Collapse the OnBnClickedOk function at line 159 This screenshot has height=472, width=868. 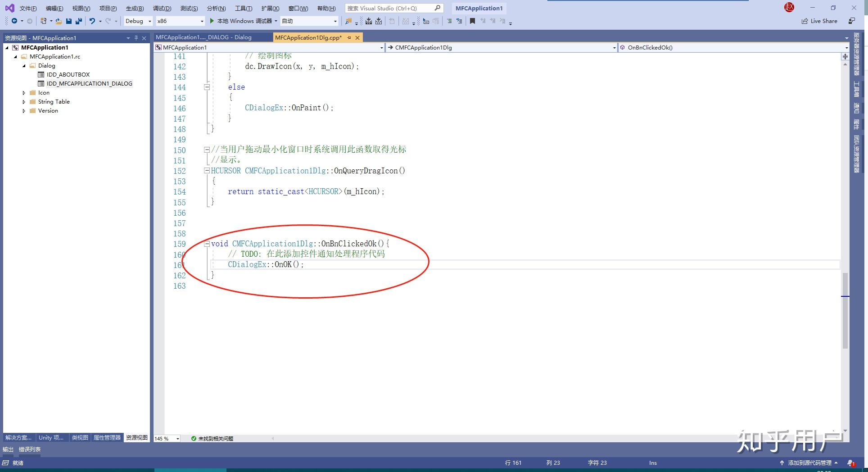point(207,244)
